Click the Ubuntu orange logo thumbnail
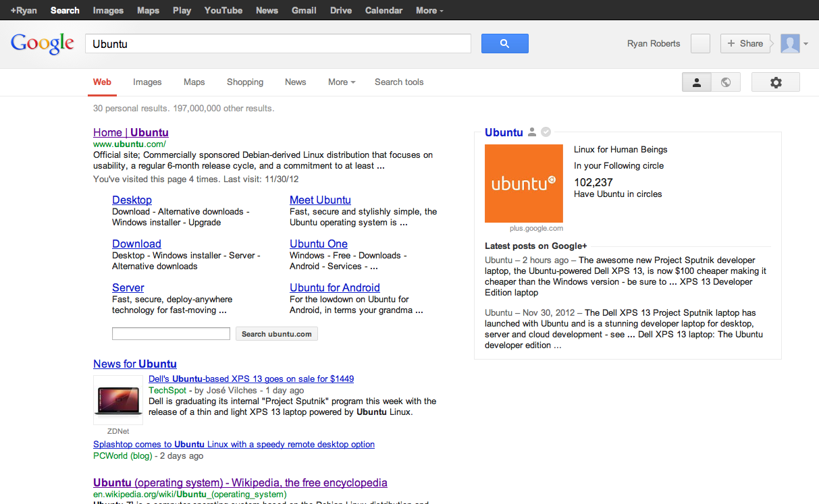 (x=524, y=184)
